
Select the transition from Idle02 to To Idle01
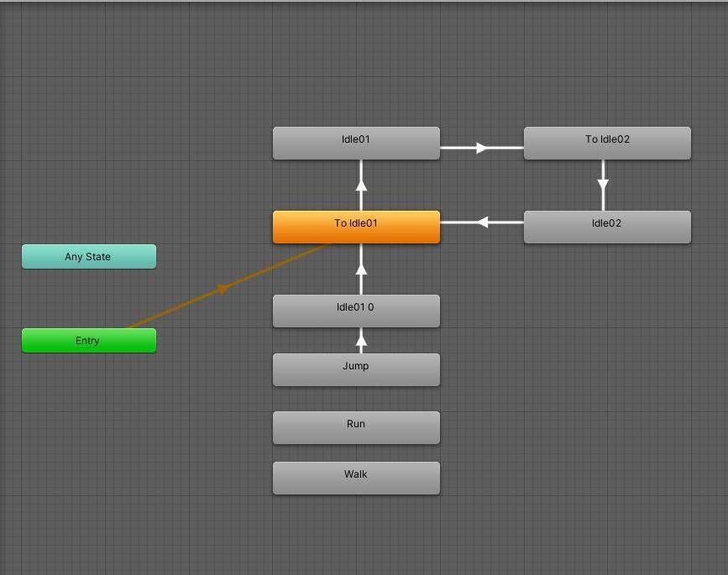pyautogui.click(x=481, y=221)
